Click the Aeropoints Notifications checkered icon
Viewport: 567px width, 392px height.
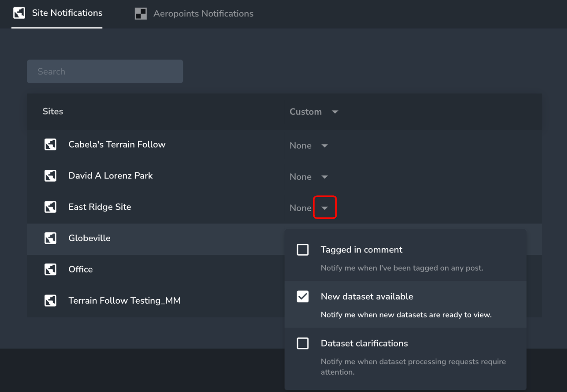click(141, 14)
